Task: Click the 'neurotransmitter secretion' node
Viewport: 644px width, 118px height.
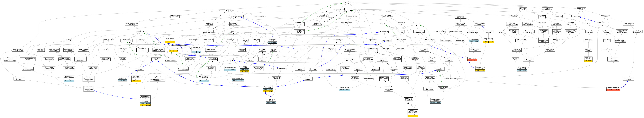Action: tap(308, 79)
